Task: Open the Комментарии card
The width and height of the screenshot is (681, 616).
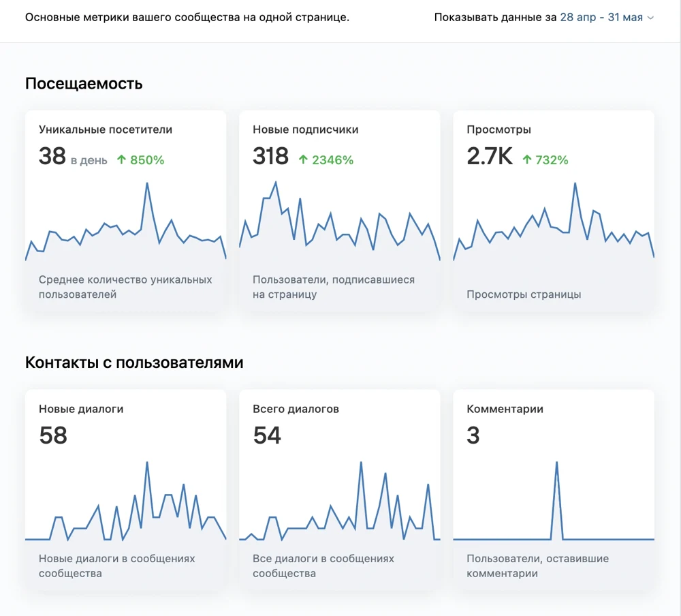Action: tap(554, 489)
